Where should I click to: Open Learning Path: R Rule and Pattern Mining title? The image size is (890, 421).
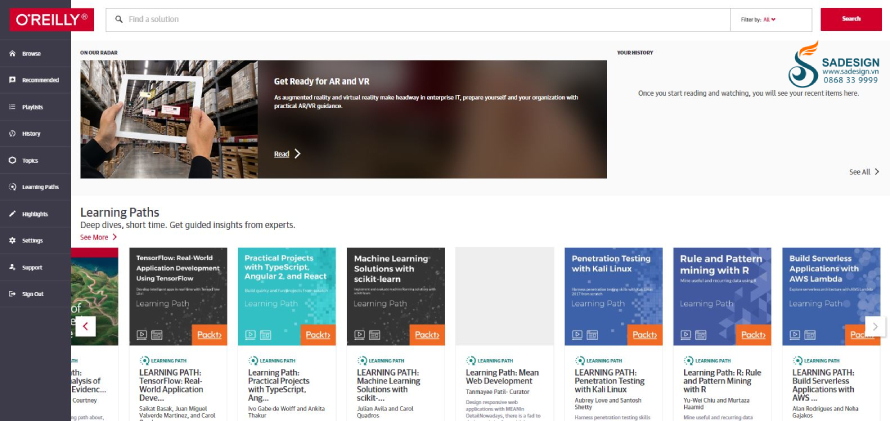pyautogui.click(x=722, y=381)
